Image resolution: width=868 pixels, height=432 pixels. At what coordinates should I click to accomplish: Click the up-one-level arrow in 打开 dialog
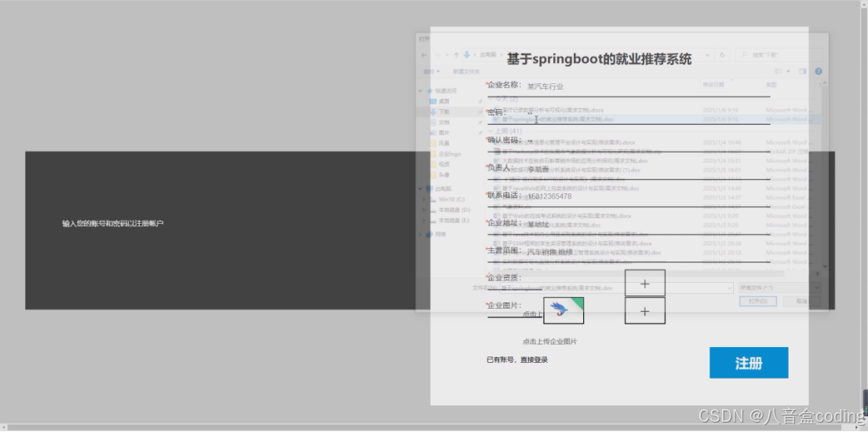(x=456, y=55)
